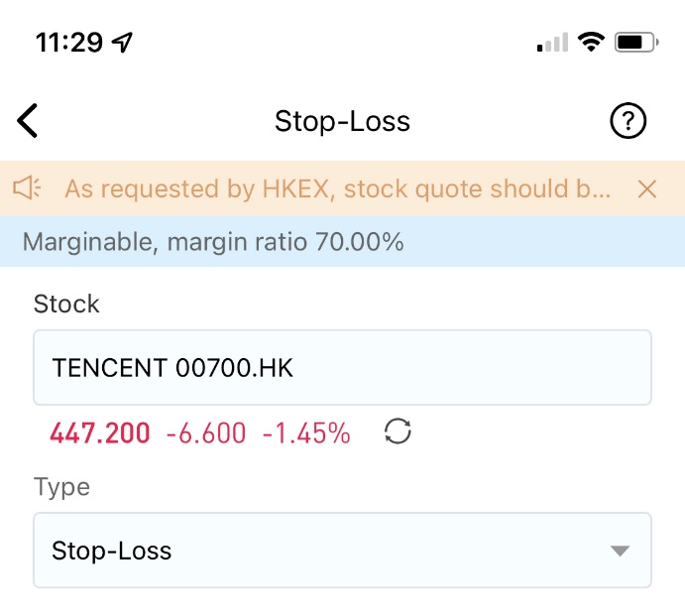
Task: Tap the cellular signal bars
Action: [552, 43]
